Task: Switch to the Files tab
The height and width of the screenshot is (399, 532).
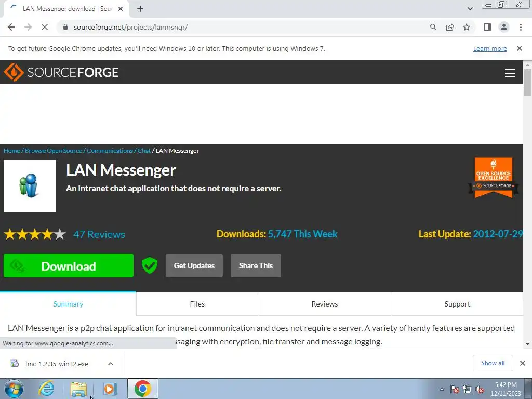Action: coord(197,304)
